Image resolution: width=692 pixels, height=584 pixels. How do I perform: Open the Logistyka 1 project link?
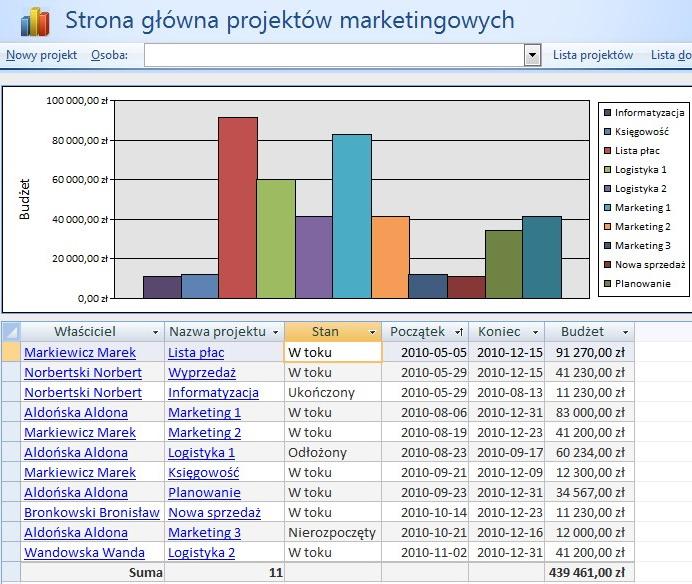(201, 452)
